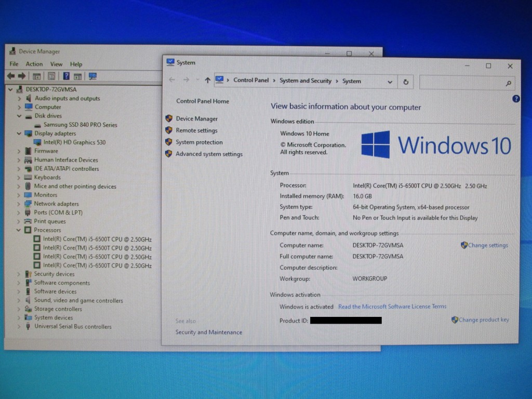This screenshot has height=399, width=532.
Task: Open Properties from the Device Manager toolbar
Action: coord(51,76)
